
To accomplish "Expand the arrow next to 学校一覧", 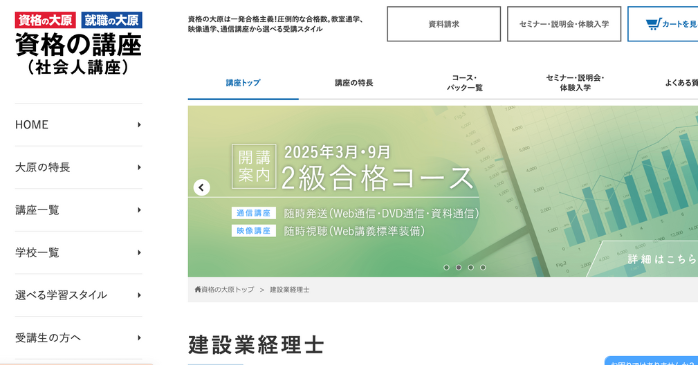I will pyautogui.click(x=139, y=253).
